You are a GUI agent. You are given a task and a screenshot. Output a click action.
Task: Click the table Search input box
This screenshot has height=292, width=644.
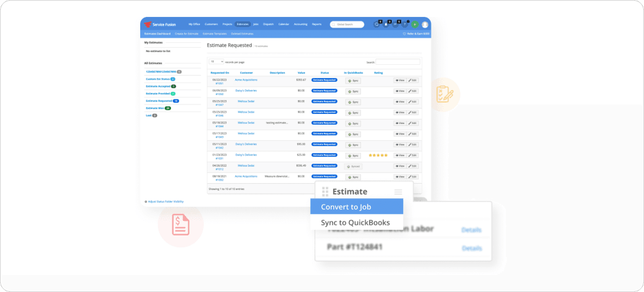pos(397,62)
